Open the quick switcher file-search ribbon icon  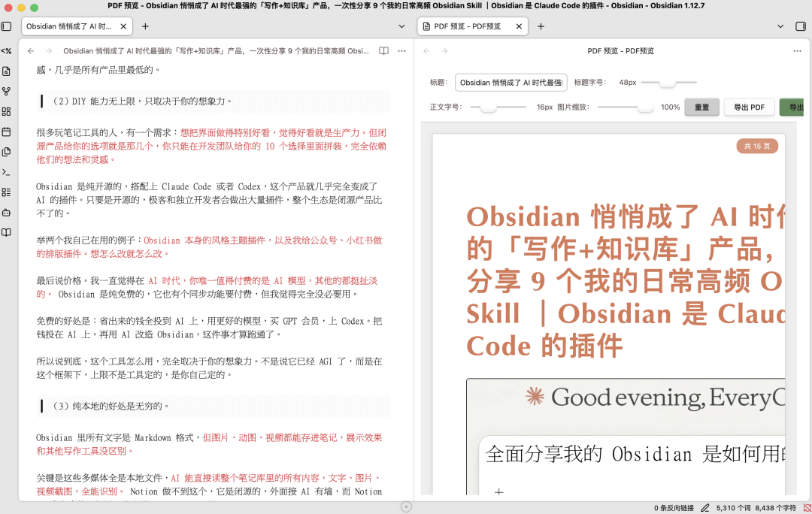click(x=6, y=71)
